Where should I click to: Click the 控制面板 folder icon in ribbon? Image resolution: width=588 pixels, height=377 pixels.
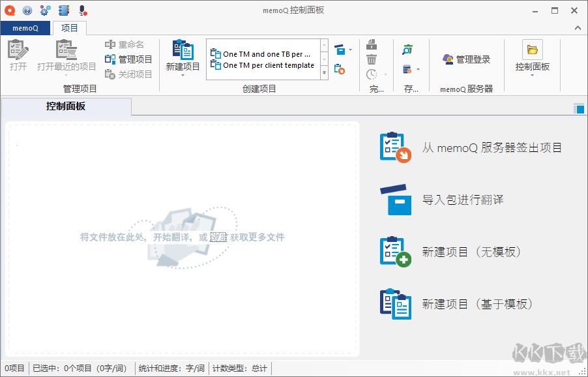(532, 50)
